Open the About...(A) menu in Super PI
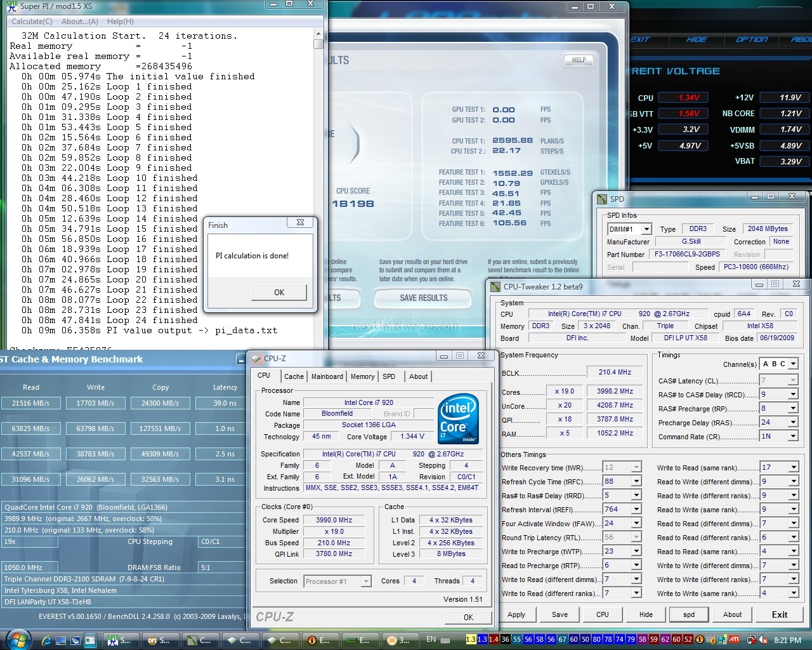 79,22
